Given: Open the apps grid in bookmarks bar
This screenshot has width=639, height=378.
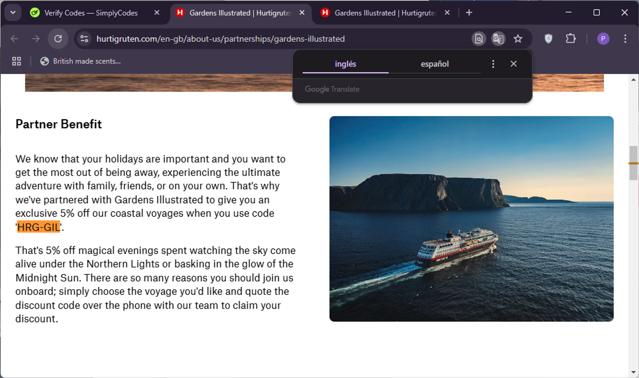Looking at the screenshot, I should pos(16,61).
